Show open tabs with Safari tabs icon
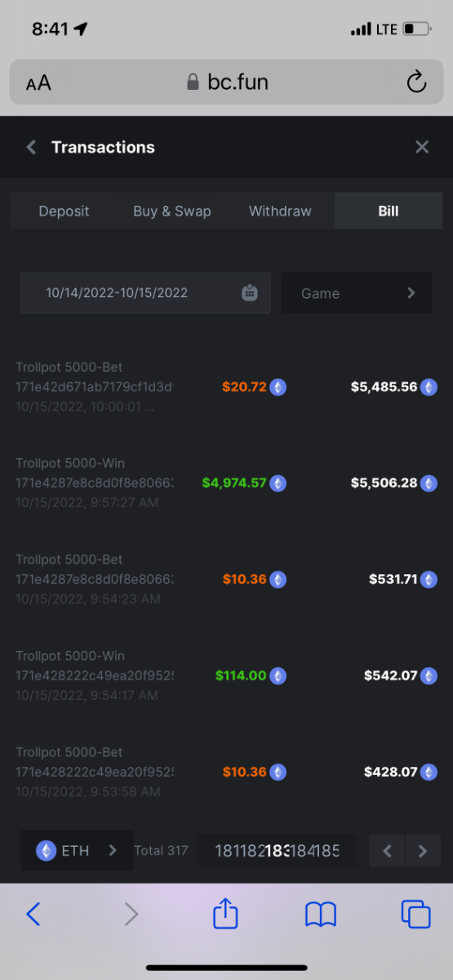Screen dimensions: 453x980 coord(415,914)
